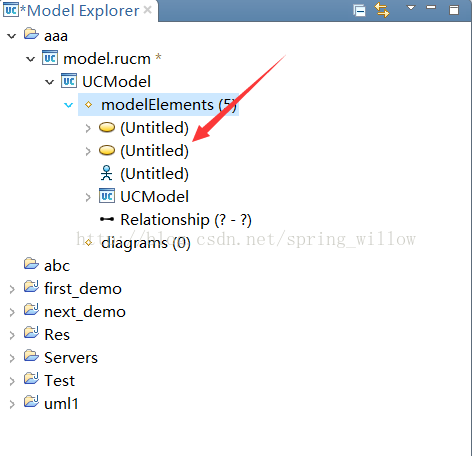Screen dimensions: 472x456
Task: Select the modelElements (5) row
Action: coord(158,105)
